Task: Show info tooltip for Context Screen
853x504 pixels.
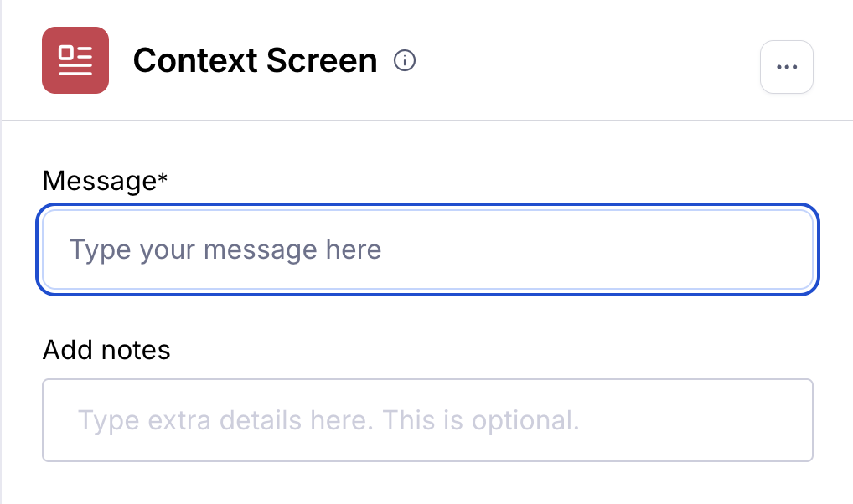Action: [x=405, y=60]
